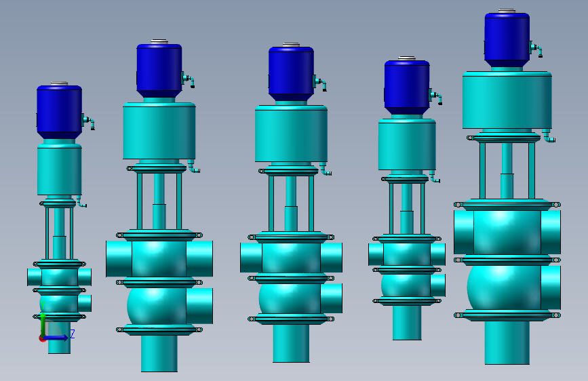Select blue actuator head on first valve from left
The width and height of the screenshot is (588, 381).
[59, 112]
